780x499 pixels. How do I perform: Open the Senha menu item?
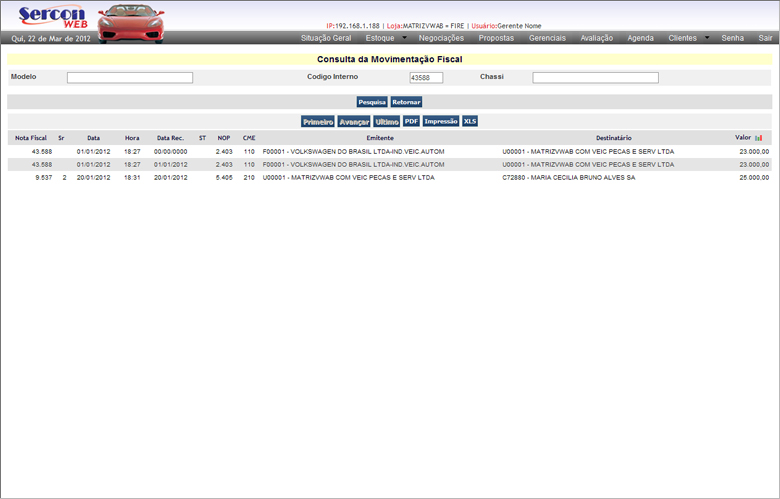click(732, 38)
